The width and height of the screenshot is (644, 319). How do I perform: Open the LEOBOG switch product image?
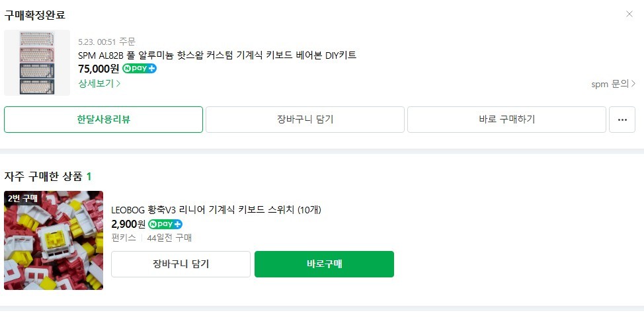point(54,240)
